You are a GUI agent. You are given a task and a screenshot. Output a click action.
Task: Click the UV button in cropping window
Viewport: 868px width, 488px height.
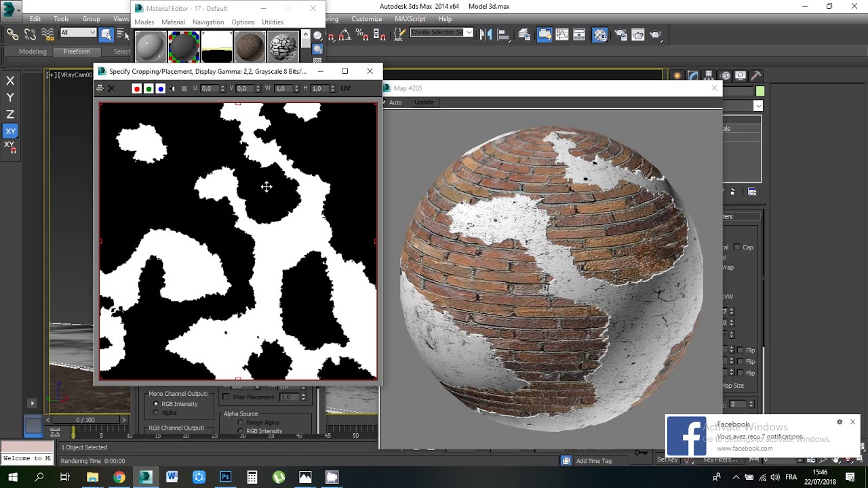[346, 88]
